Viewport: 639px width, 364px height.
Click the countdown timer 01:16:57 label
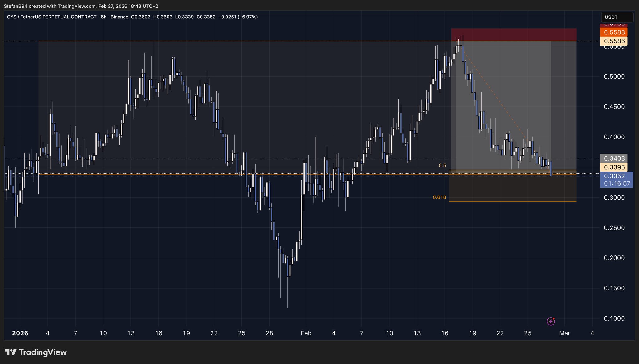coord(617,183)
